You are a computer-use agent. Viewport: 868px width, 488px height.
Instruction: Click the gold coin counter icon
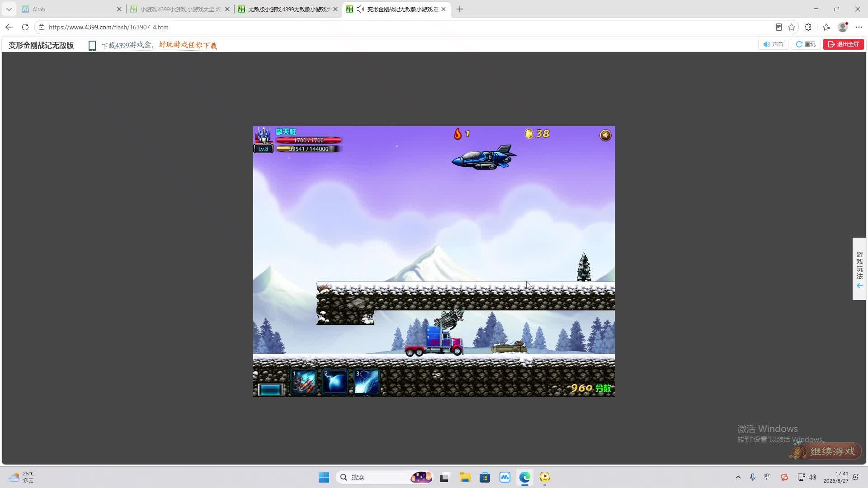pyautogui.click(x=528, y=134)
